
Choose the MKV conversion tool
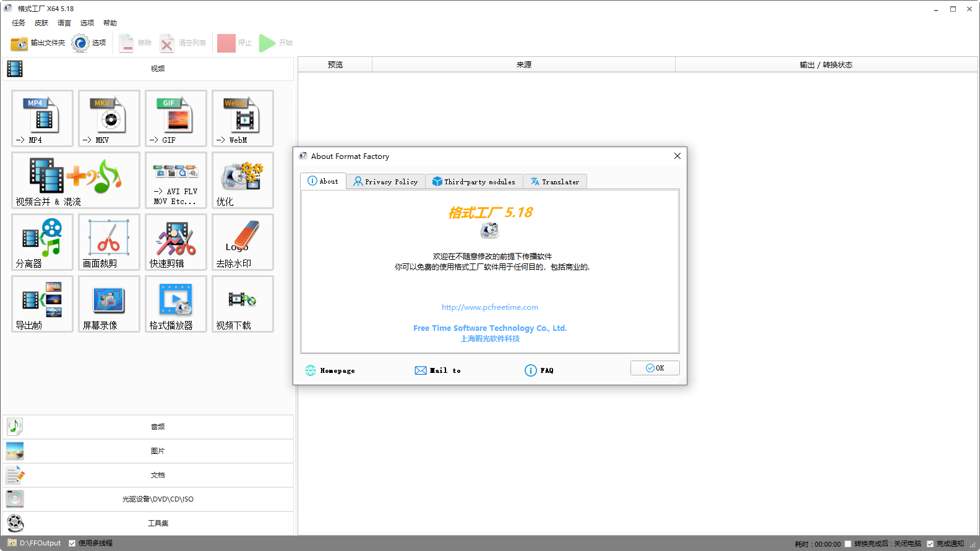(109, 118)
